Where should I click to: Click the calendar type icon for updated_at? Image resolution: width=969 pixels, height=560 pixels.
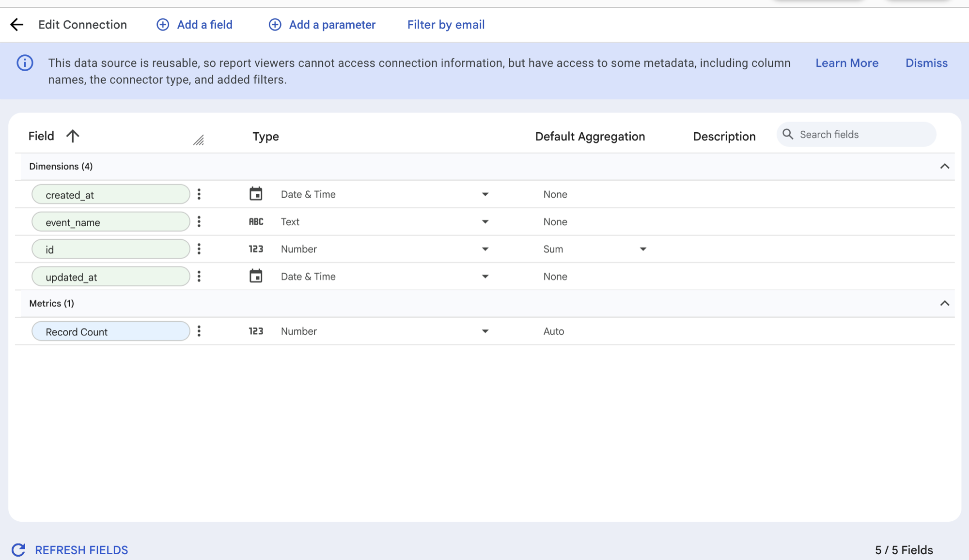point(256,276)
